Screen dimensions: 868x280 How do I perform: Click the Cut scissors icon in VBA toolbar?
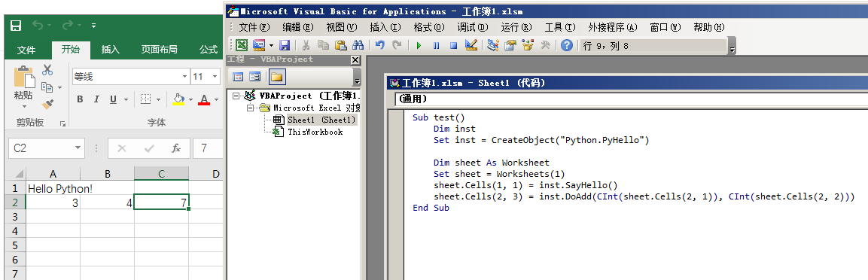point(306,45)
